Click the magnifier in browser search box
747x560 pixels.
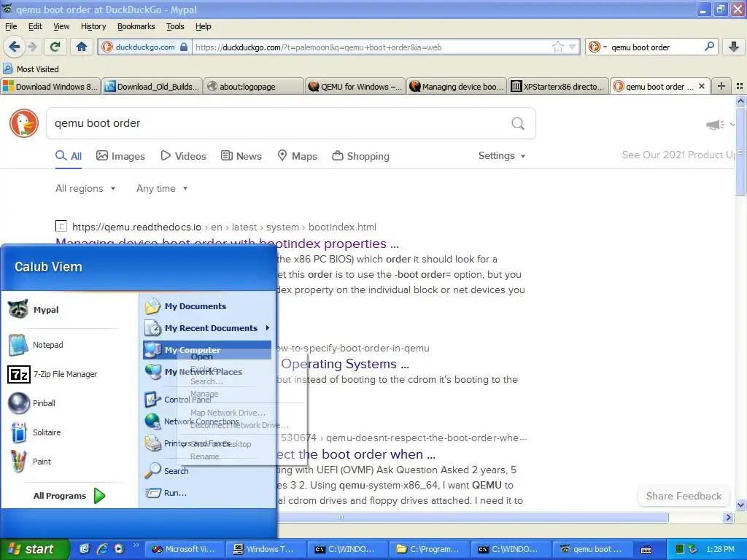coord(709,47)
